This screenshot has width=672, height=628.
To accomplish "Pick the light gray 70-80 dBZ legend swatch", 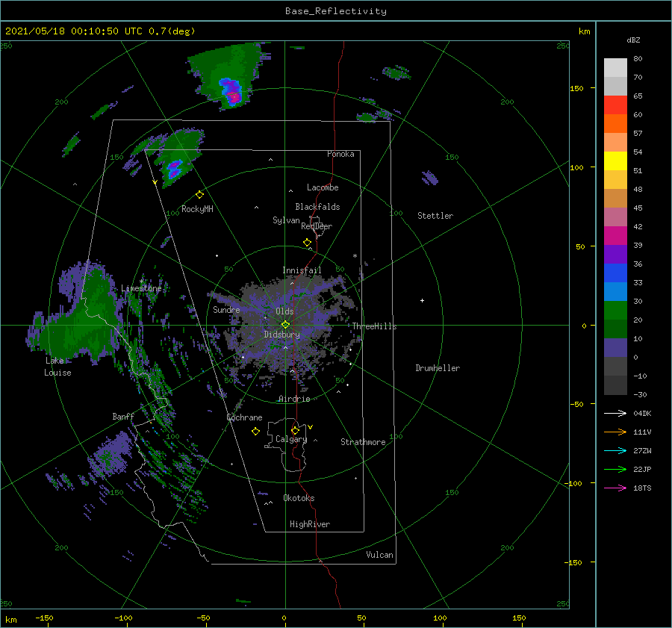I will 615,68.
